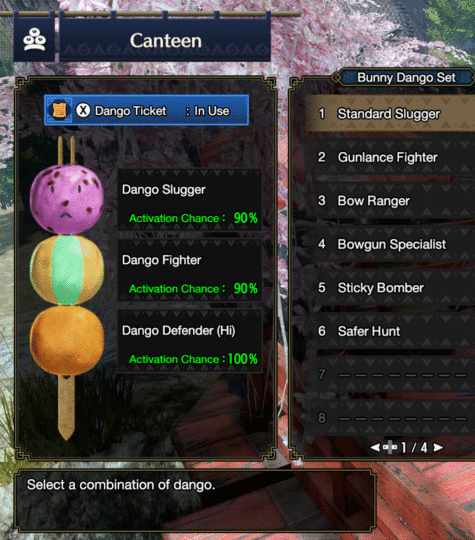Select the green-striped Dango Fighter ball
Screen dimensions: 475x540
(x=67, y=270)
